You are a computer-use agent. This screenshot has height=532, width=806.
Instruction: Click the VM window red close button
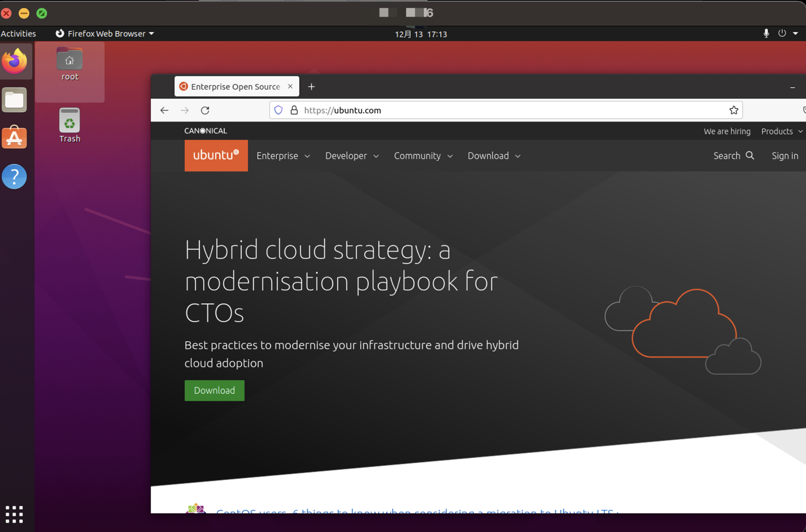coord(6,13)
